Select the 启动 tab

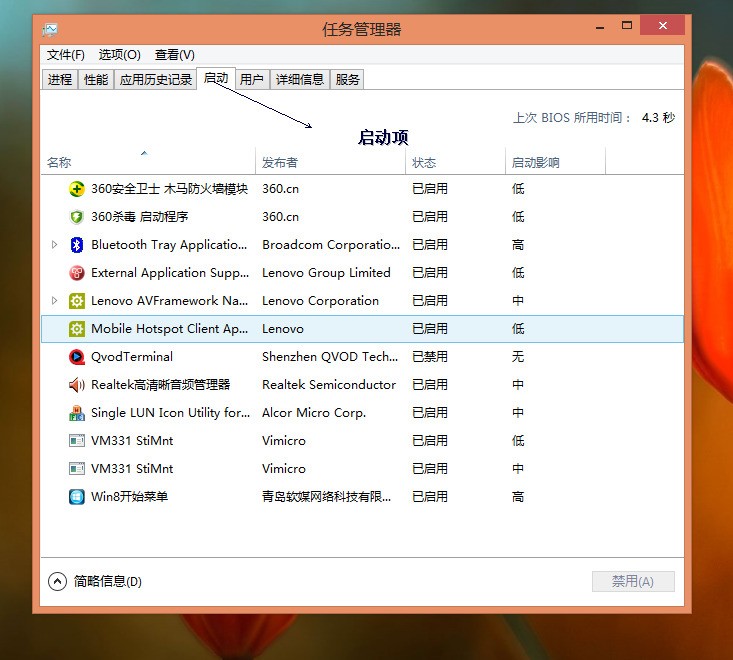point(216,78)
